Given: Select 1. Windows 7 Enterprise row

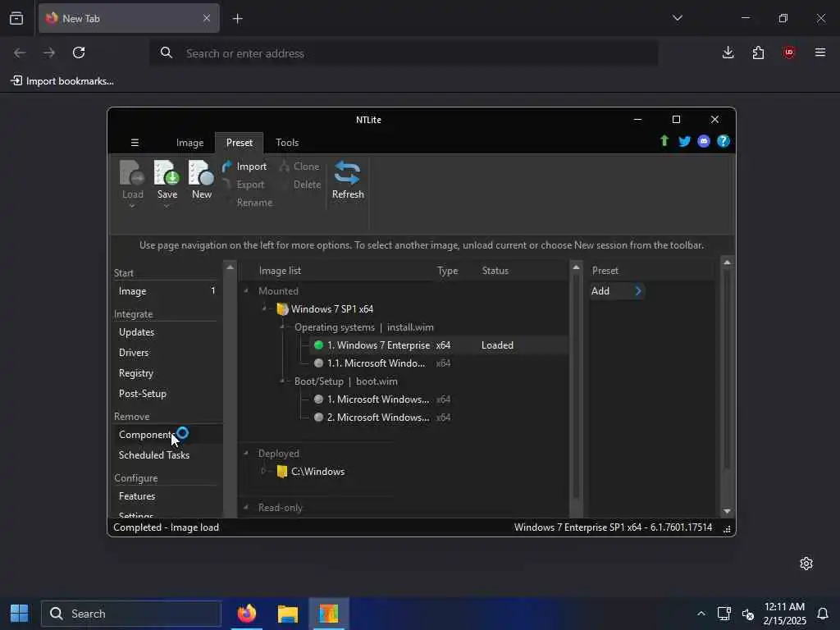Looking at the screenshot, I should pos(438,345).
